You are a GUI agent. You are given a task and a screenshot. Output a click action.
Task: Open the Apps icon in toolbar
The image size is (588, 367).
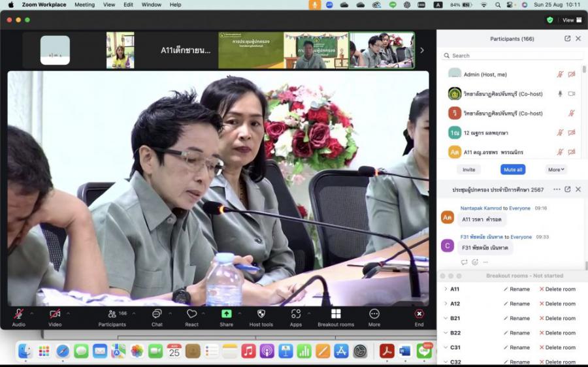pyautogui.click(x=295, y=314)
